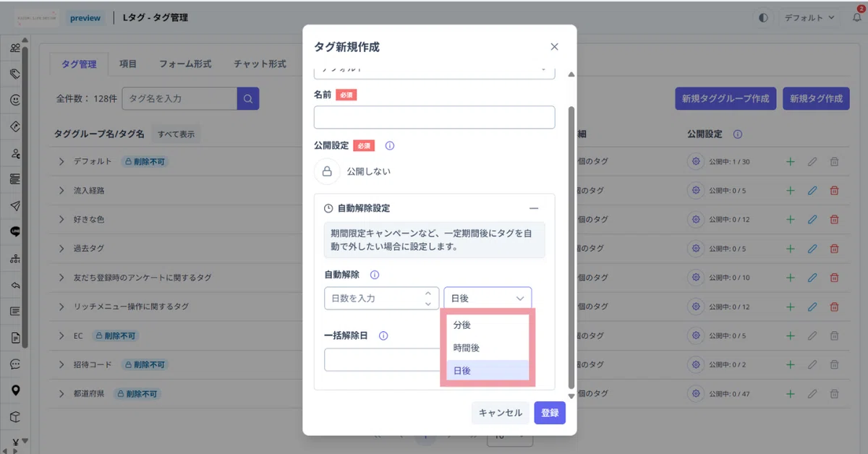Click the preview badge in header
Image resolution: width=868 pixels, height=454 pixels.
85,17
